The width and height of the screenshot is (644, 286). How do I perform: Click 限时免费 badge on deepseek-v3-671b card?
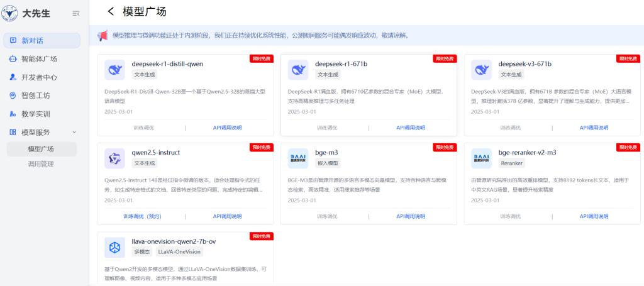628,58
